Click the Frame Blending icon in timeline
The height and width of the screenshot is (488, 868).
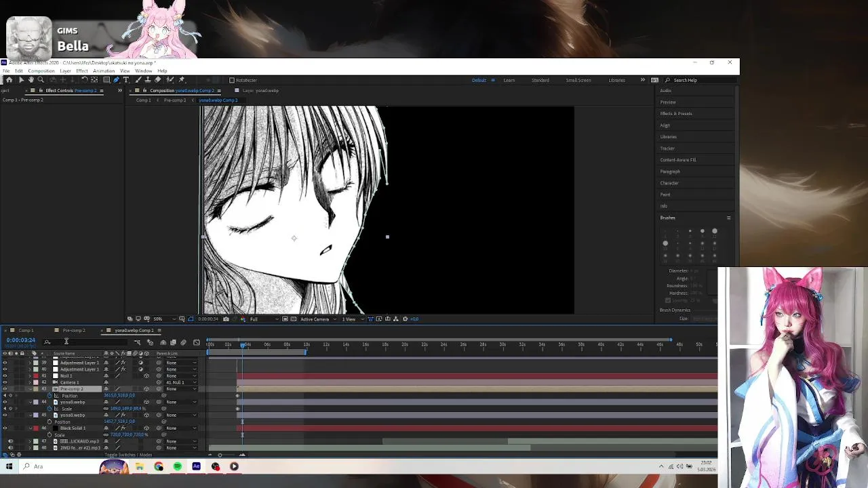point(173,342)
